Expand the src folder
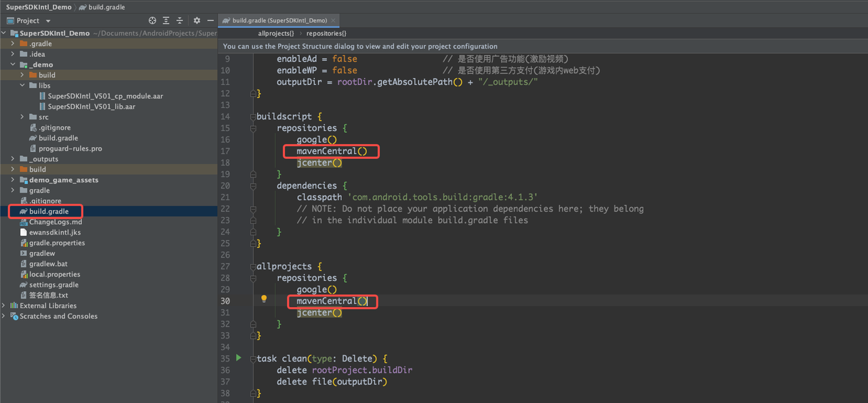This screenshot has height=403, width=868. [x=22, y=117]
